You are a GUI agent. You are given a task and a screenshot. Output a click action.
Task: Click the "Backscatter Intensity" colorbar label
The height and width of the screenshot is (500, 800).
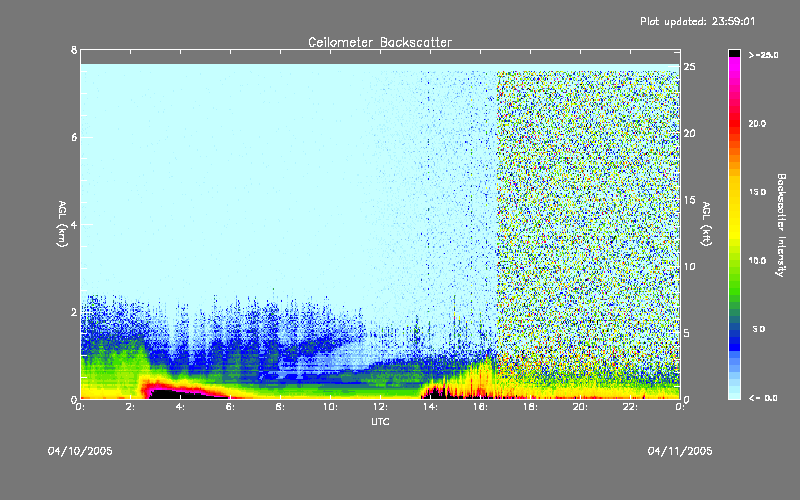click(781, 225)
